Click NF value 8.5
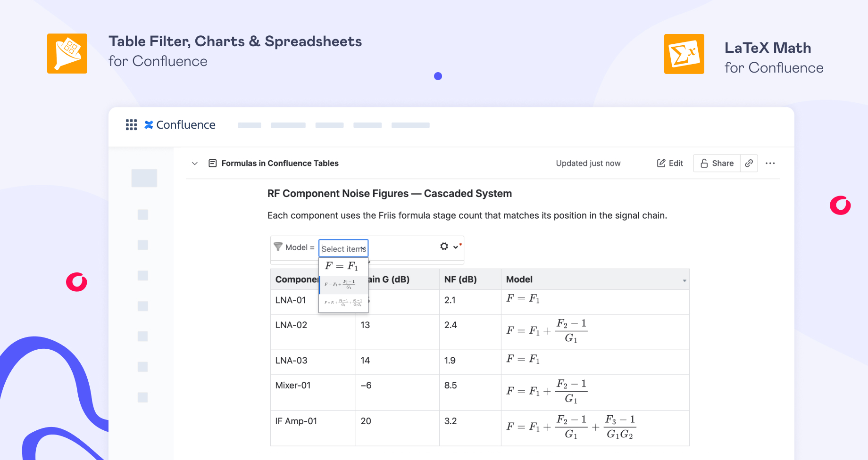The width and height of the screenshot is (868, 460). (451, 386)
